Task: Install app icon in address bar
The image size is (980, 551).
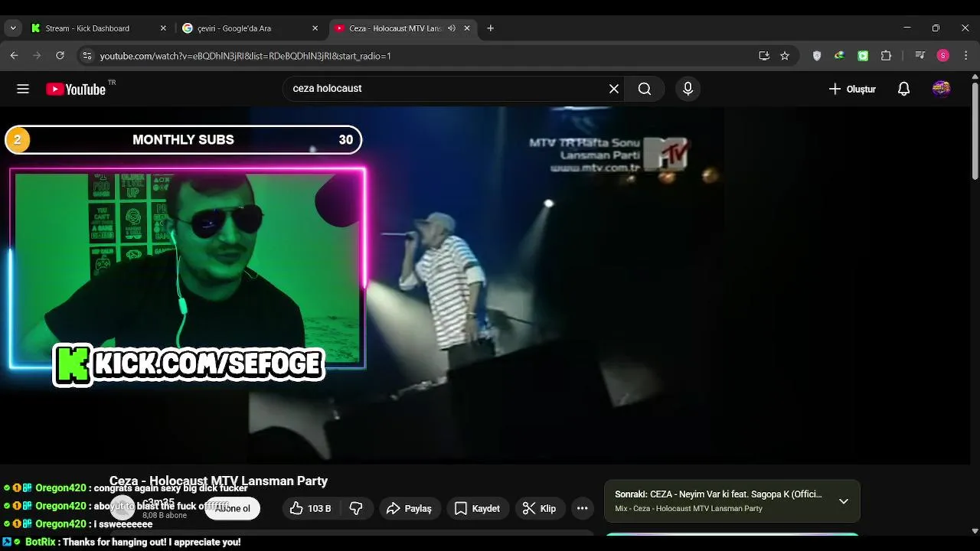Action: [764, 56]
